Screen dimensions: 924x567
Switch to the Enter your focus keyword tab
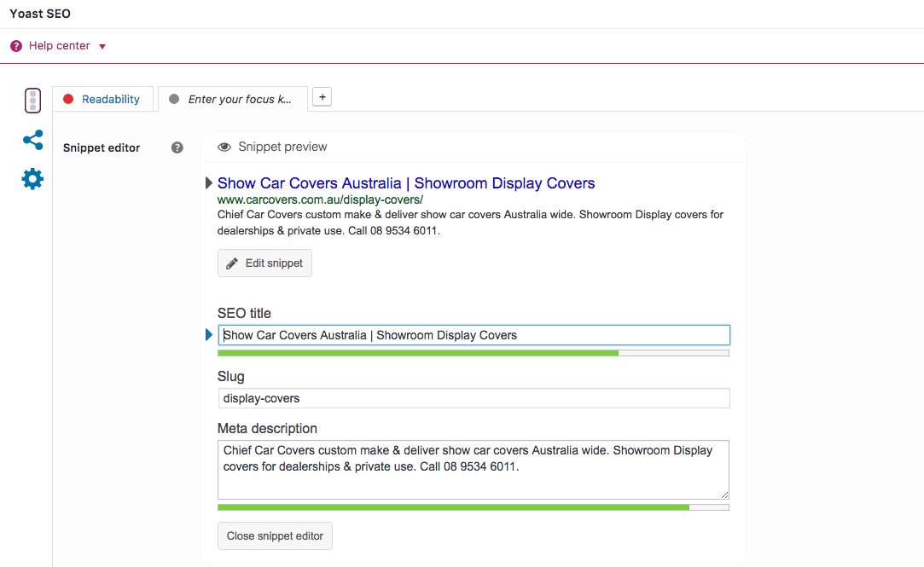click(x=233, y=99)
